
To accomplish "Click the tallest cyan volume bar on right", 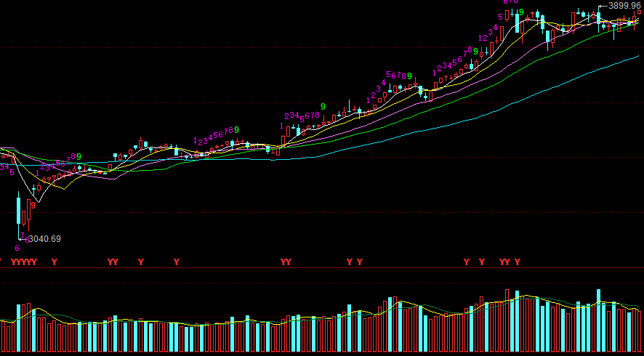I will [599, 320].
